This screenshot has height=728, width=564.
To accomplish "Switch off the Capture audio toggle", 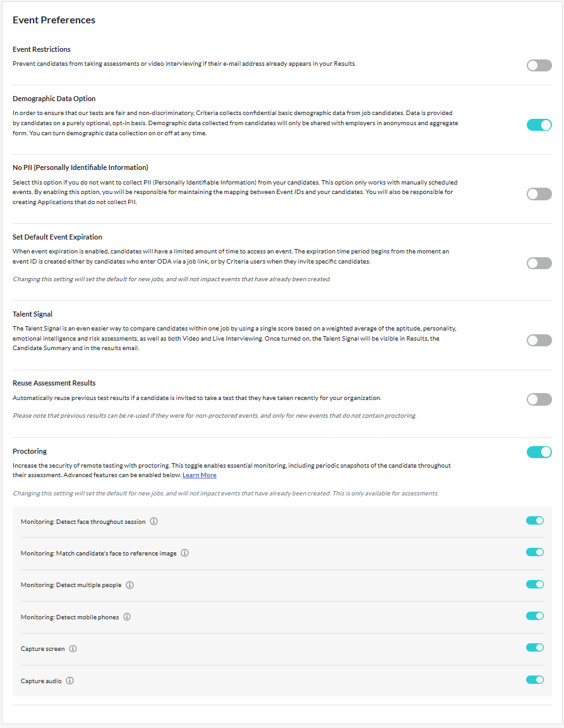I will [534, 680].
